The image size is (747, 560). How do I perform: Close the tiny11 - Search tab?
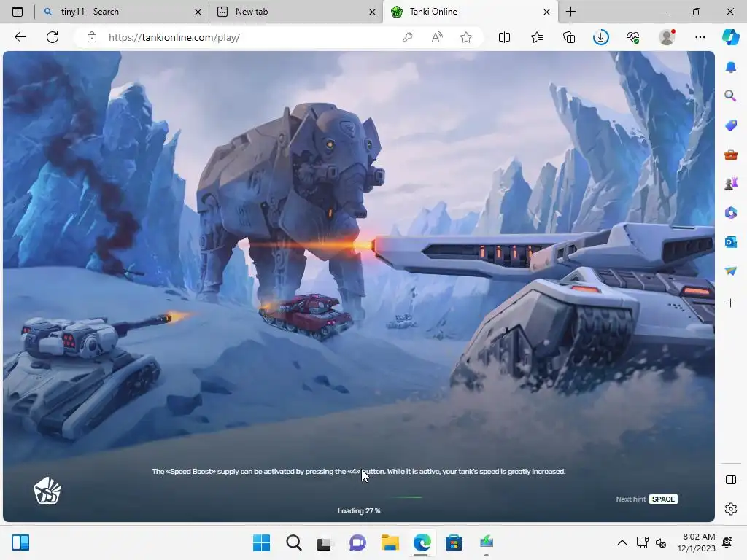pos(198,12)
